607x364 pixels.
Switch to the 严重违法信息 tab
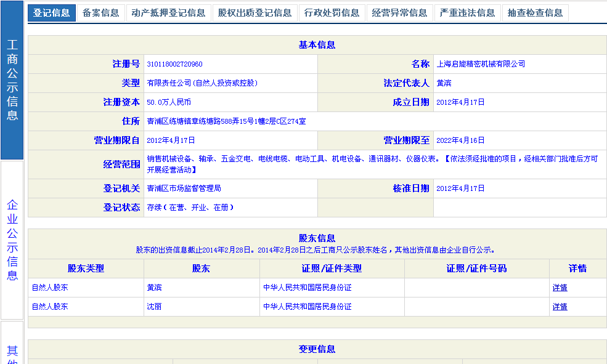[467, 13]
